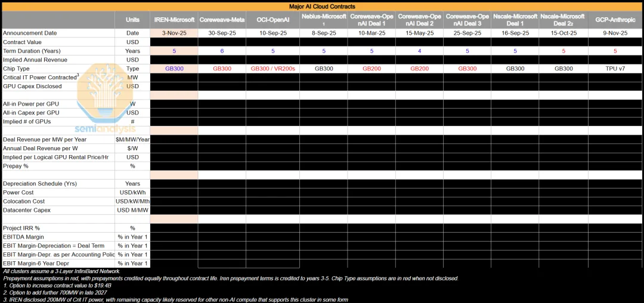The image size is (644, 303).
Task: Select the GCP-Anthropic column header
Action: (615, 19)
